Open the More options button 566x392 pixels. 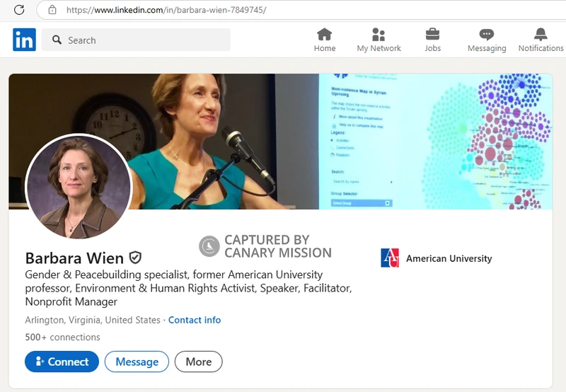(x=199, y=362)
